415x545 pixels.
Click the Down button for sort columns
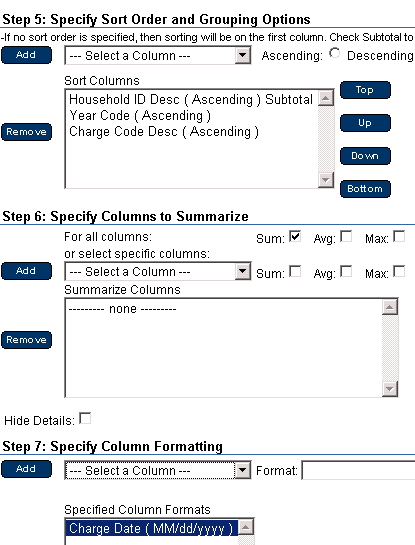point(365,156)
